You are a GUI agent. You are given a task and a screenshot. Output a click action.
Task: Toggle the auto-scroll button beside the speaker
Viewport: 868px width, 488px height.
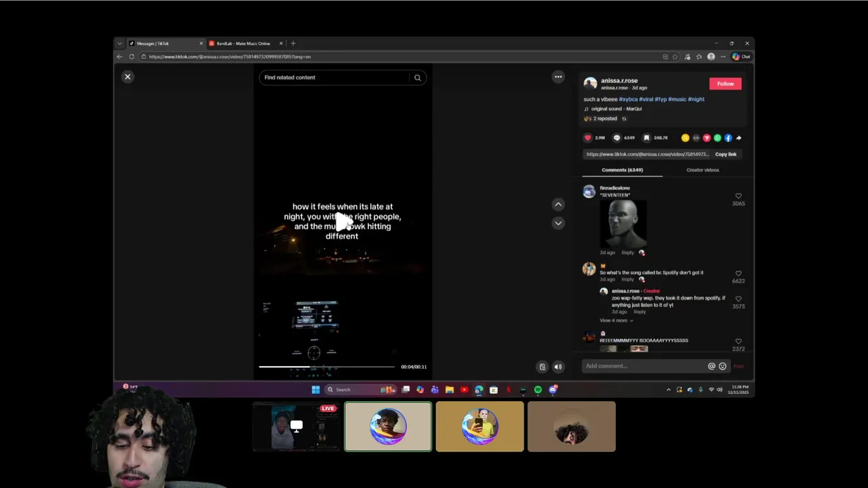pyautogui.click(x=542, y=367)
